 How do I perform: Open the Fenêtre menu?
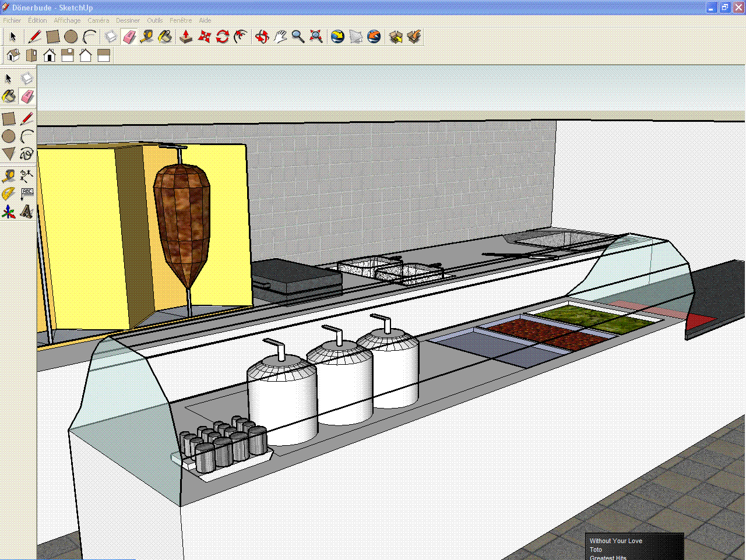point(180,20)
